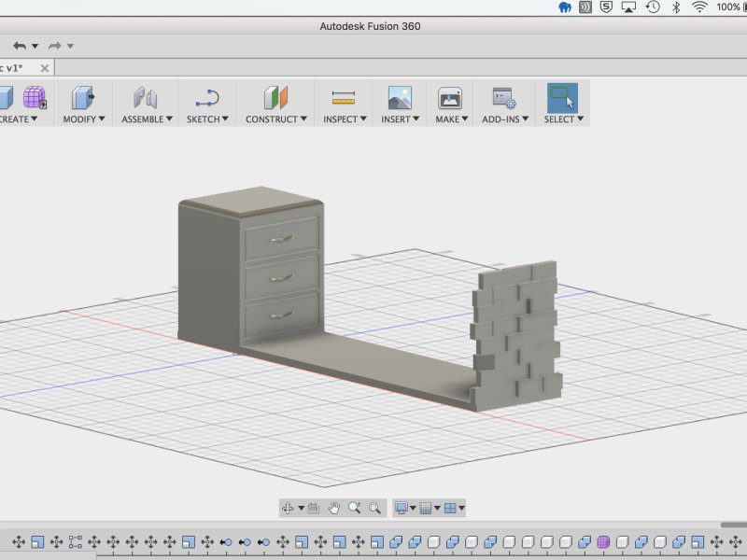Open the INSERT dropdown menu
The height and width of the screenshot is (560, 747).
(400, 119)
